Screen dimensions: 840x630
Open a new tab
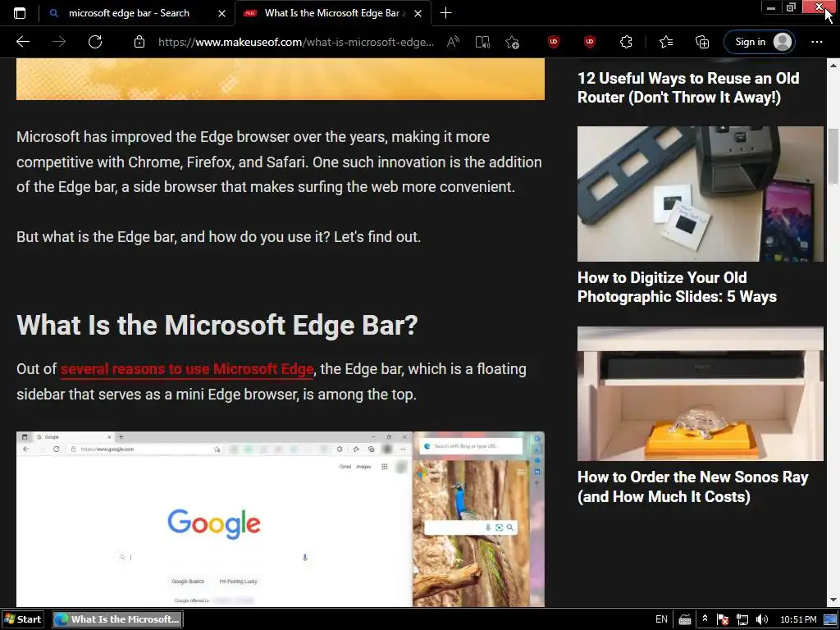point(445,13)
